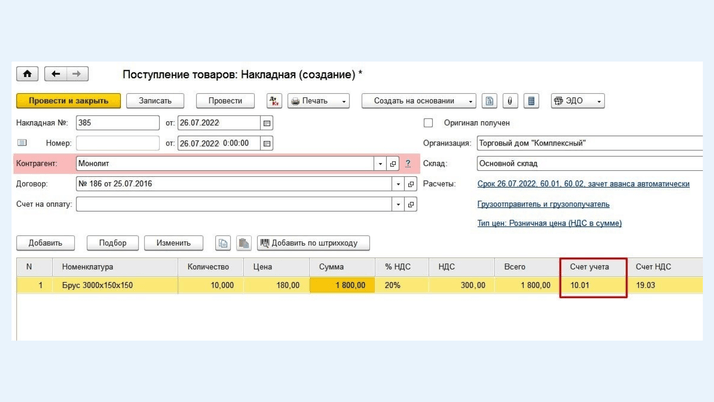Open the Контрагент Монолит record
Image resolution: width=714 pixels, height=402 pixels.
point(393,163)
